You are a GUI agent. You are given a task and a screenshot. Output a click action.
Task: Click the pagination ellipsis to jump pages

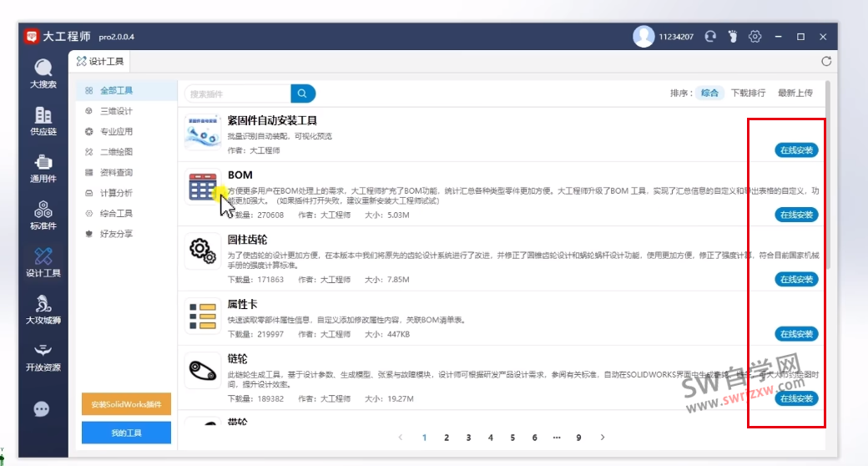pos(557,437)
